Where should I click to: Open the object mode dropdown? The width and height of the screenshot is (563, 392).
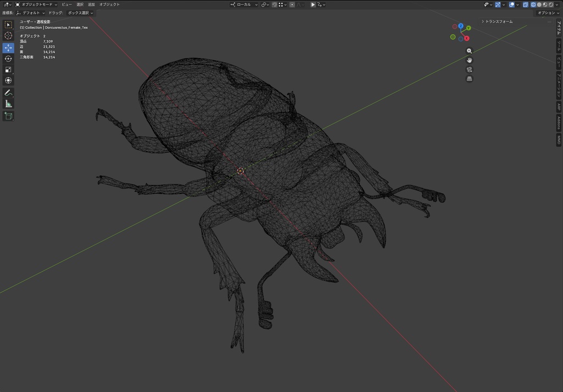click(x=36, y=4)
